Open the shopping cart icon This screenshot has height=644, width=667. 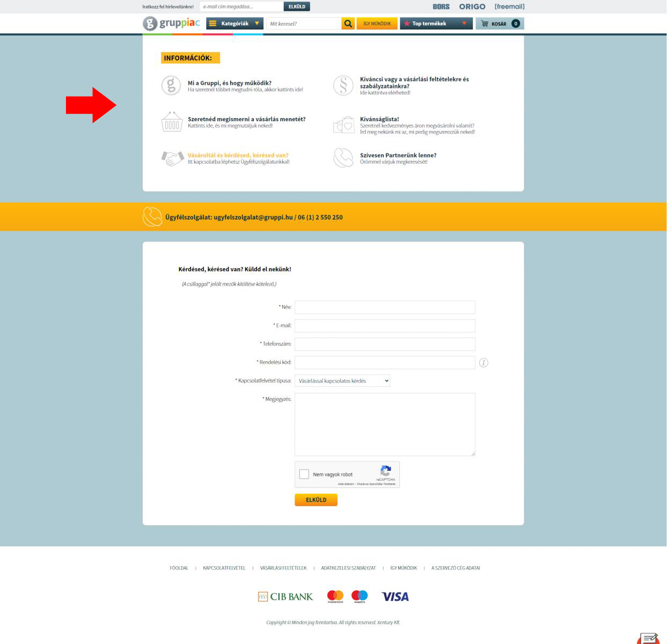point(485,24)
